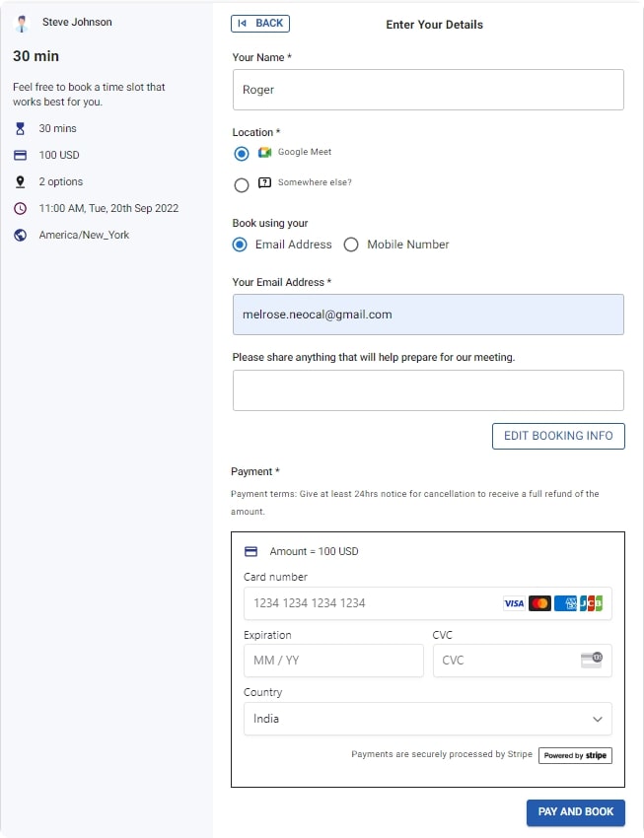644x838 pixels.
Task: Select the Google Meet location radio
Action: (242, 154)
